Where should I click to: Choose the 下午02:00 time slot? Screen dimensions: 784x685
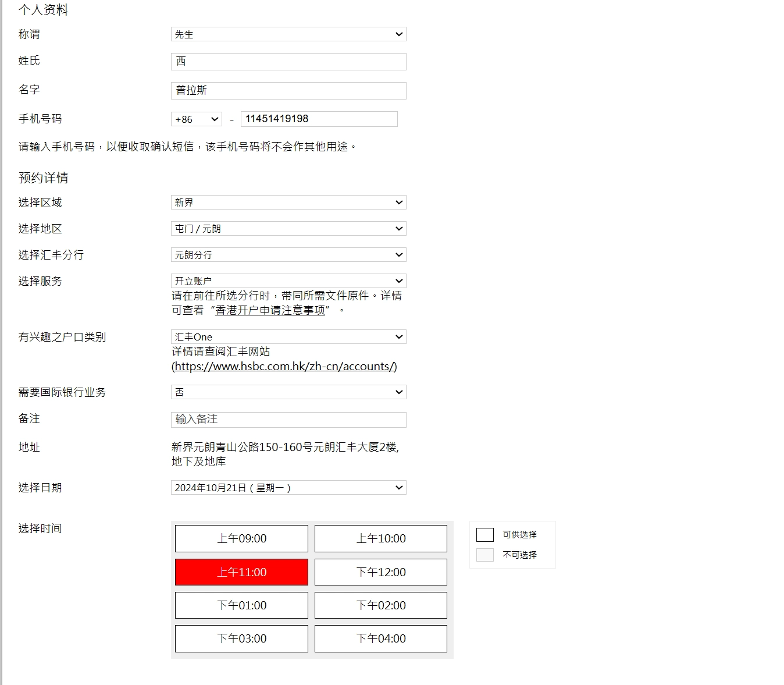(x=381, y=605)
